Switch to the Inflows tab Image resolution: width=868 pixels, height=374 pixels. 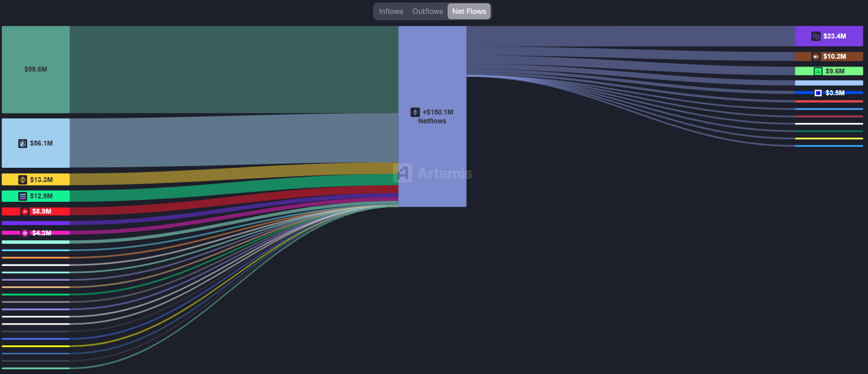tap(391, 11)
